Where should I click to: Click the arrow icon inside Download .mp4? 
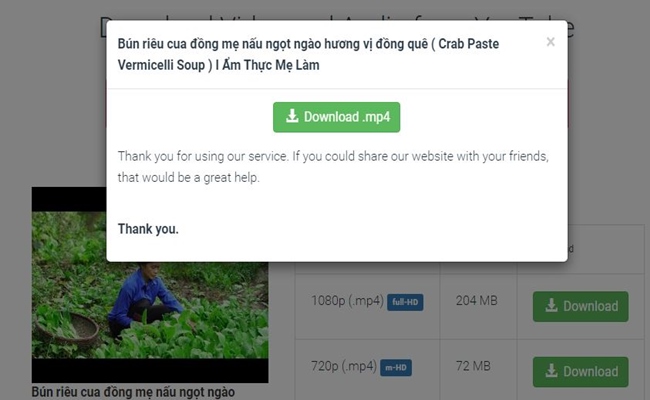(292, 116)
